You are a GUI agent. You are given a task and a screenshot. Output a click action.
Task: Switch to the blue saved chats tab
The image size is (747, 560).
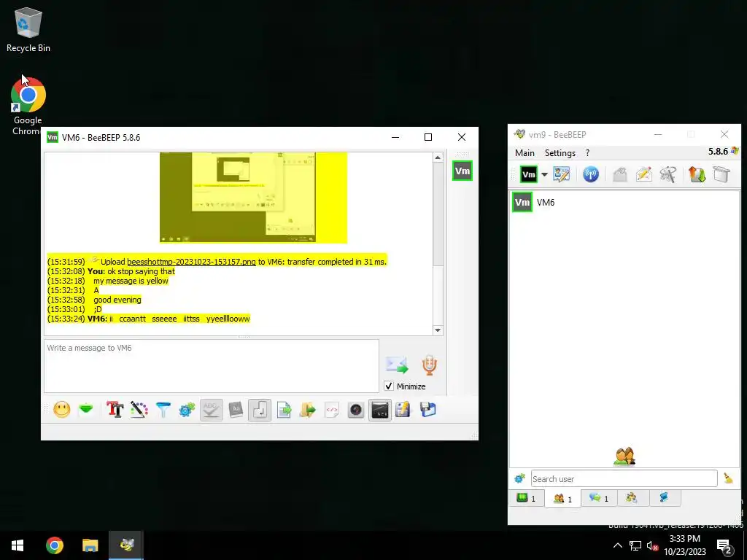pos(664,498)
